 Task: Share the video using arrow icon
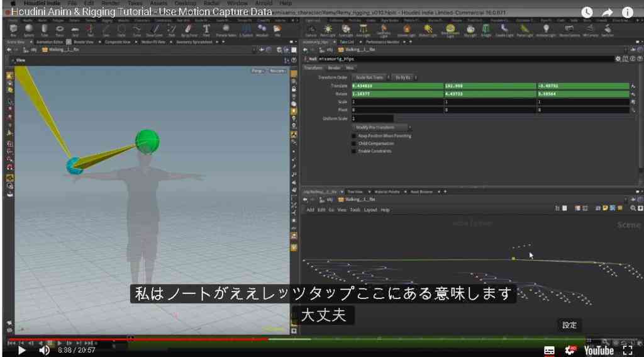click(608, 13)
